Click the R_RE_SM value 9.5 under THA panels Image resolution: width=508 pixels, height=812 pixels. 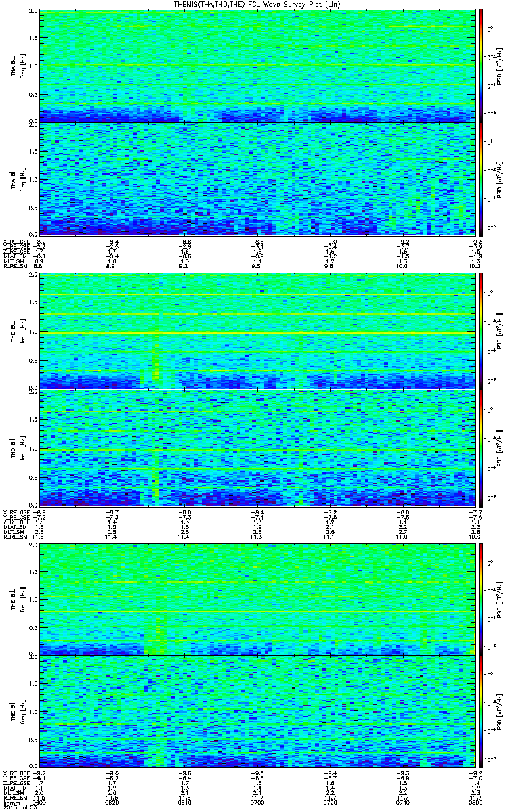coord(257,267)
